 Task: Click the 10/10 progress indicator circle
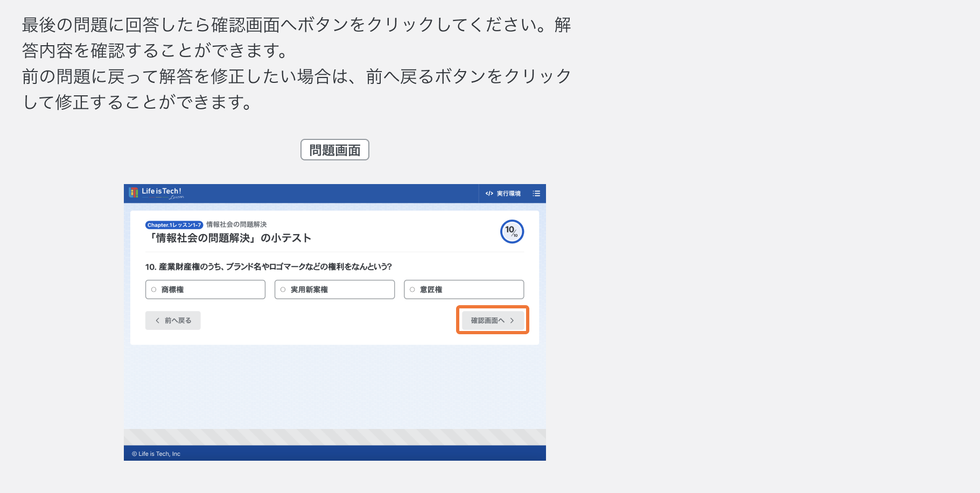click(512, 231)
